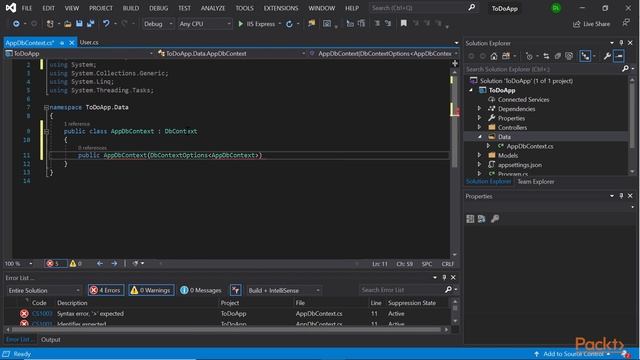This screenshot has width=640, height=360.
Task: Close the AppDbContext.cs tab
Action: pyautogui.click(x=72, y=42)
